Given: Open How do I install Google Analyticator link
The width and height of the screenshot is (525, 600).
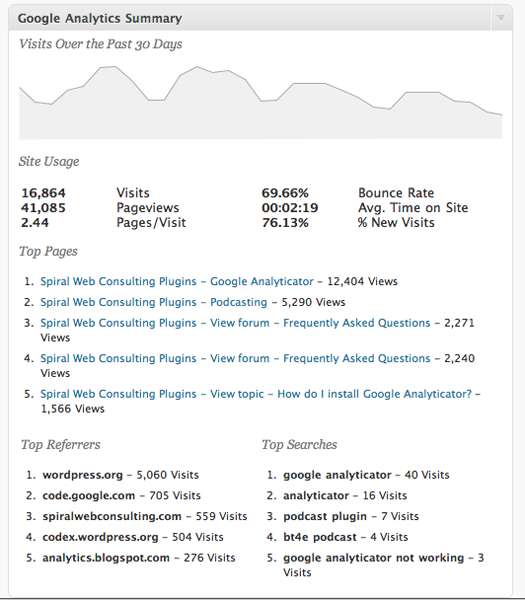Looking at the screenshot, I should point(256,394).
